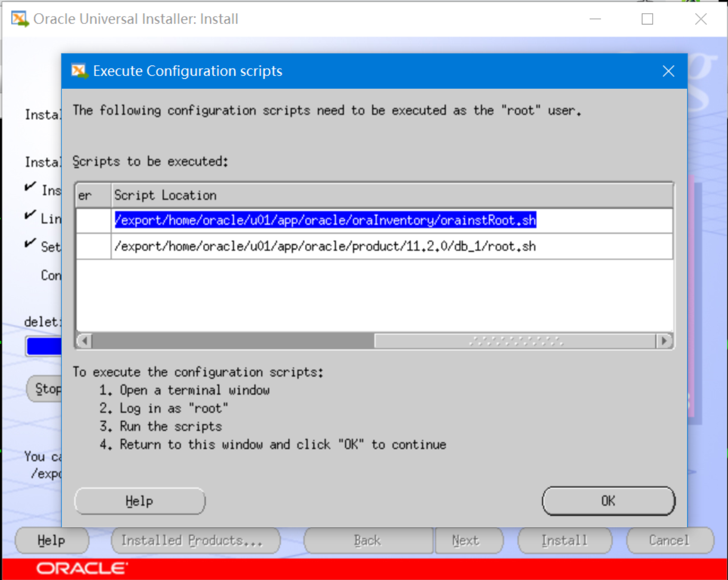The image size is (728, 580).
Task: Open Help in the Execute Configuration scripts dialog
Action: click(x=140, y=501)
